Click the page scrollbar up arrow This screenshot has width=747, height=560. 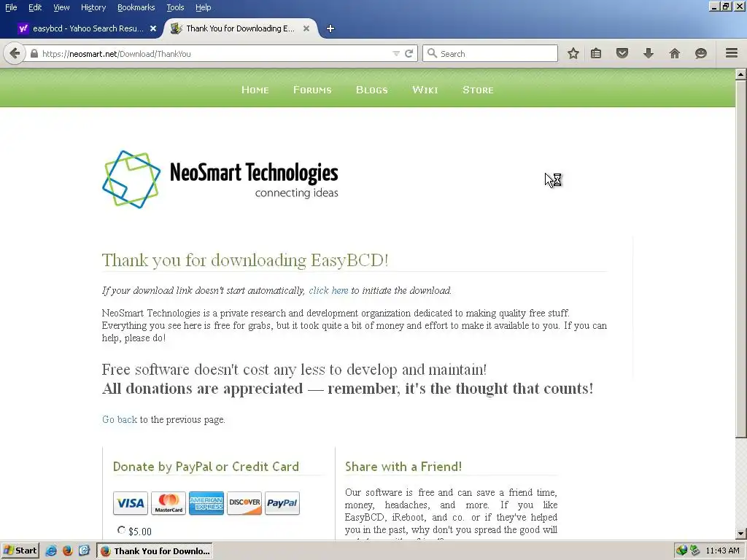[740, 74]
